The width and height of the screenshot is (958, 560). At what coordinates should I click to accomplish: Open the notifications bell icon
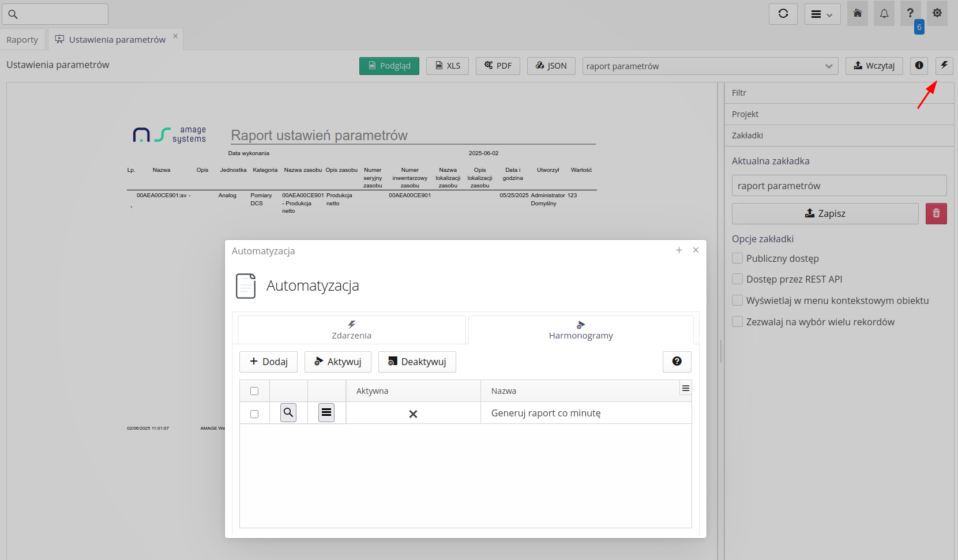pos(884,13)
